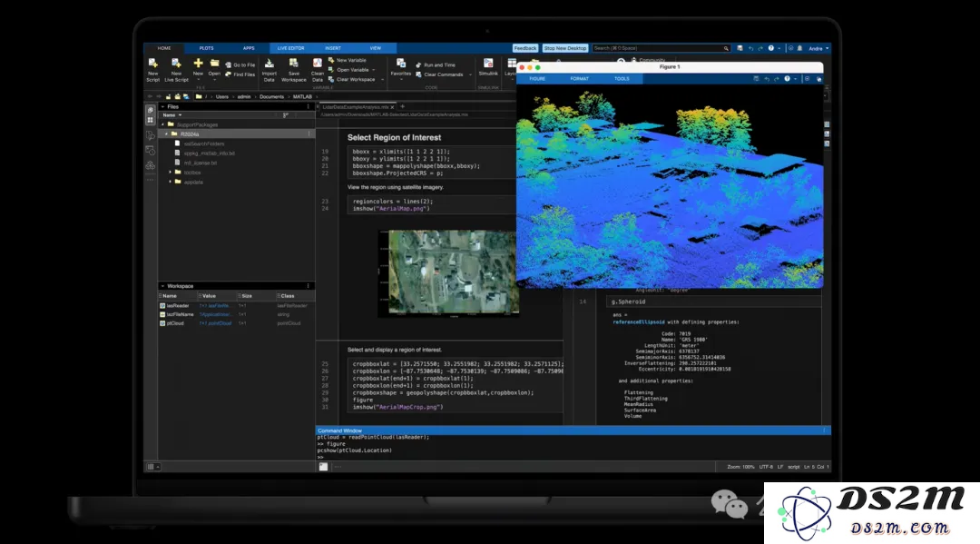
Task: Open the Name column sort dropdown
Action: (x=180, y=115)
